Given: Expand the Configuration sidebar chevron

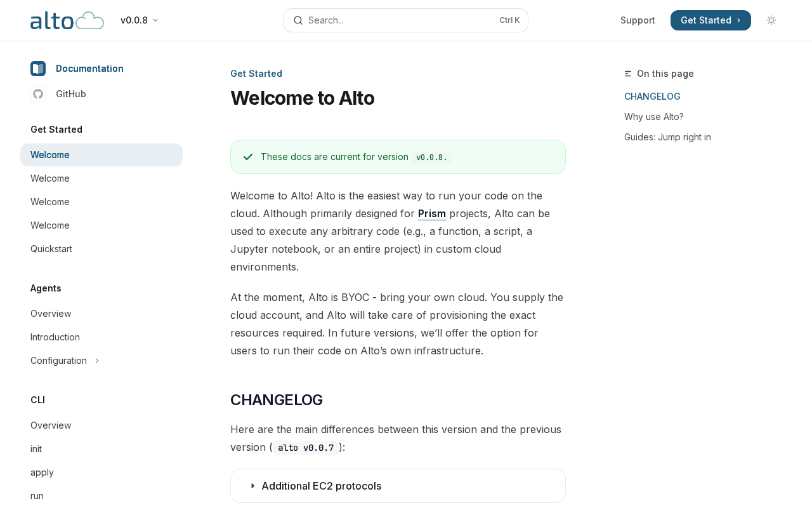Looking at the screenshot, I should tap(97, 361).
